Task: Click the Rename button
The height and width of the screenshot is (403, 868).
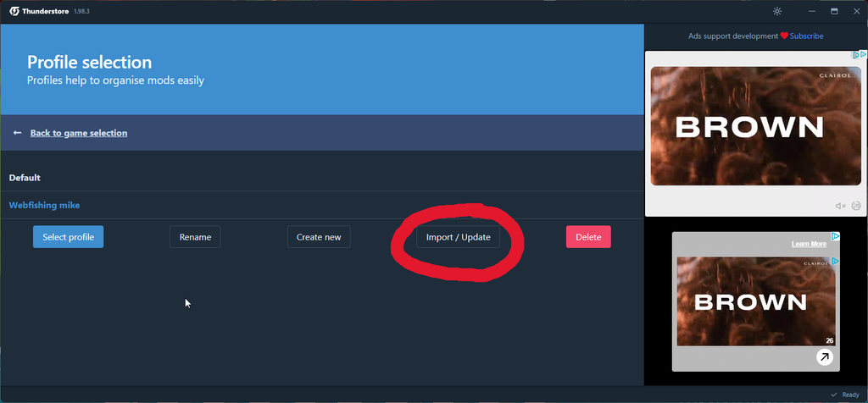Action: point(195,237)
